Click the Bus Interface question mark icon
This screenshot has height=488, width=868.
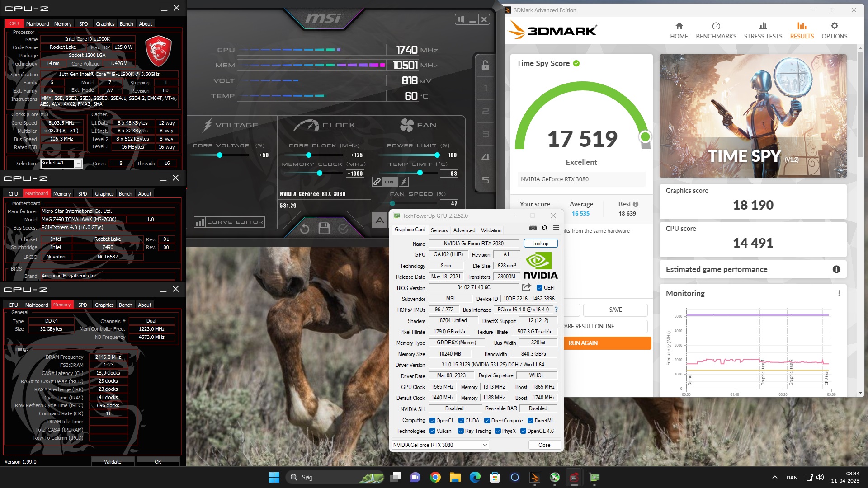556,310
